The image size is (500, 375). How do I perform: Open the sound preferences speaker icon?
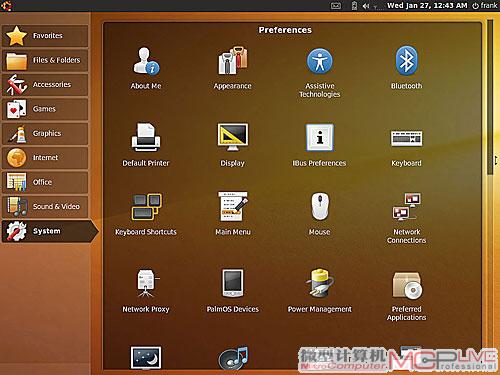click(233, 358)
